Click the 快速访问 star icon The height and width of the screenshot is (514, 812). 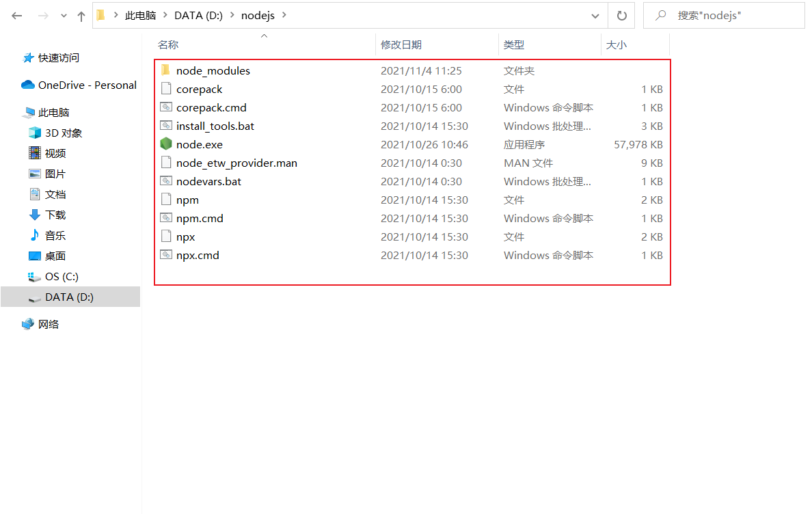coord(28,58)
